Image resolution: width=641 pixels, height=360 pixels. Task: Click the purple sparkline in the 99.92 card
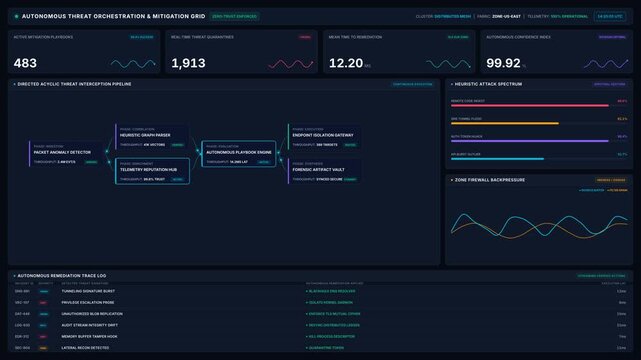pyautogui.click(x=606, y=64)
